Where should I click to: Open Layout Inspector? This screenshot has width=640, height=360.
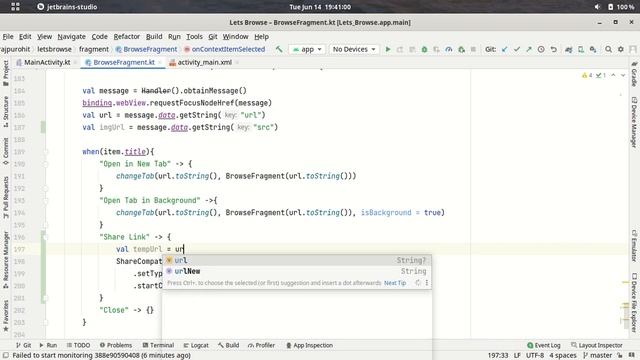(x=597, y=345)
